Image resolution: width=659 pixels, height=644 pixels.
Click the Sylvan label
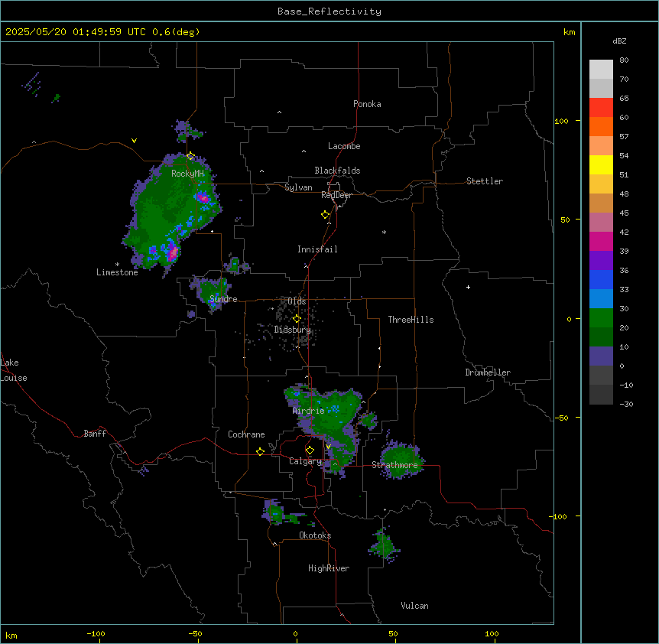pos(298,187)
